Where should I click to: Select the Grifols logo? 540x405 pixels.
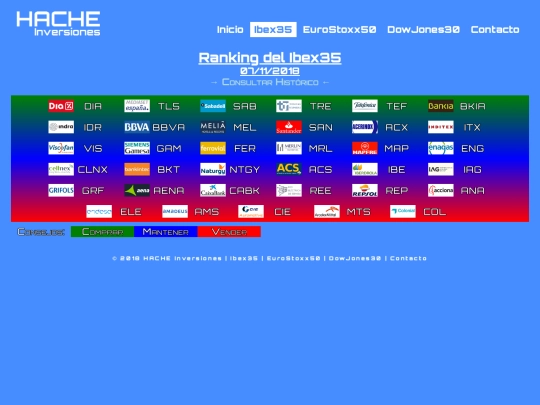click(61, 190)
